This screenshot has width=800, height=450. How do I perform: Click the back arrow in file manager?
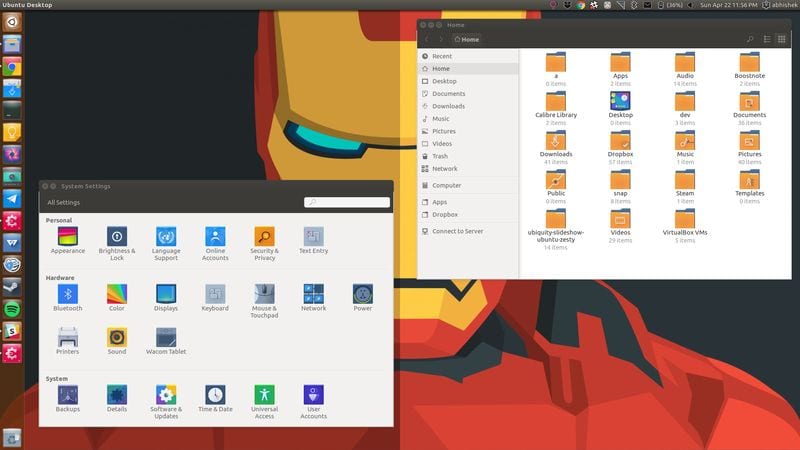point(427,39)
